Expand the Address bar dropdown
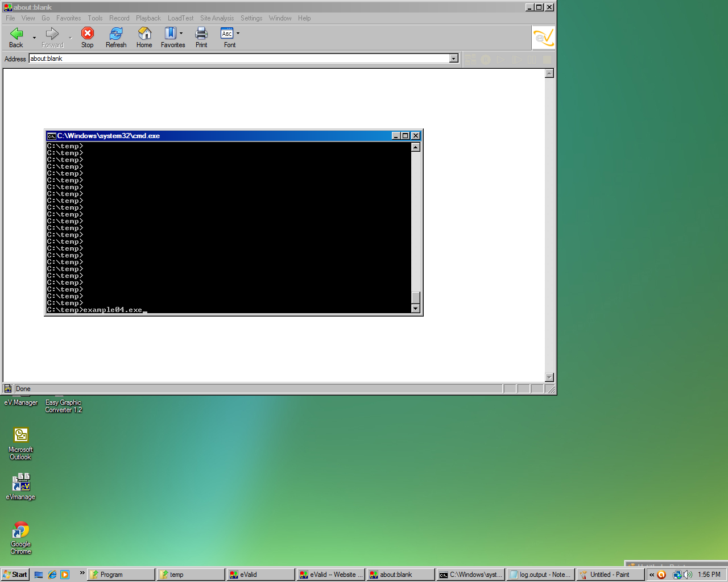The image size is (728, 582). 453,58
